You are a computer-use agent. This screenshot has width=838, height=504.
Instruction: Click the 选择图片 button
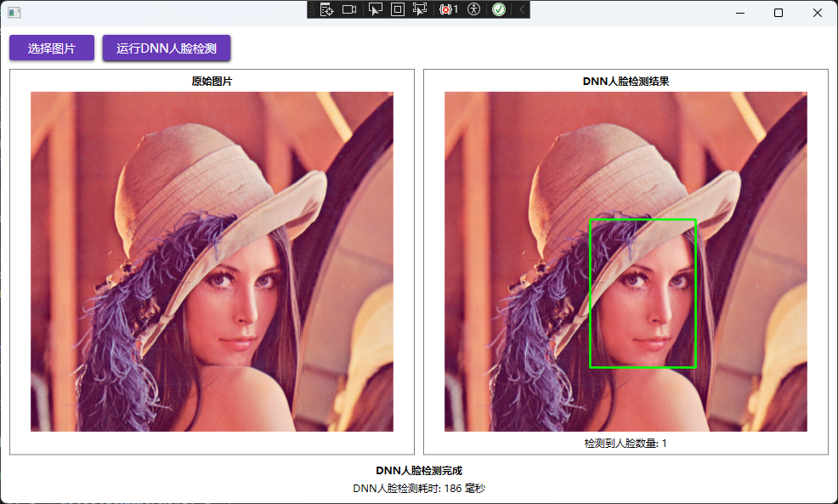(x=52, y=48)
